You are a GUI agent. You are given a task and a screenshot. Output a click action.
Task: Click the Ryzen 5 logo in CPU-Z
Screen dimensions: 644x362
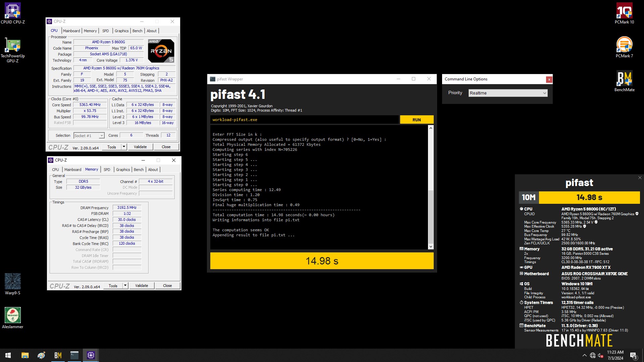(x=161, y=51)
